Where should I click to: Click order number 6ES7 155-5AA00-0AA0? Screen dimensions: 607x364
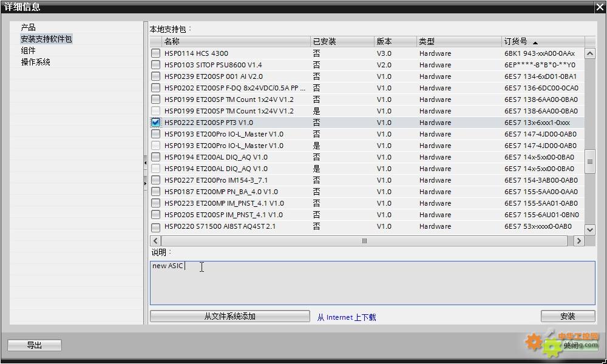click(541, 192)
